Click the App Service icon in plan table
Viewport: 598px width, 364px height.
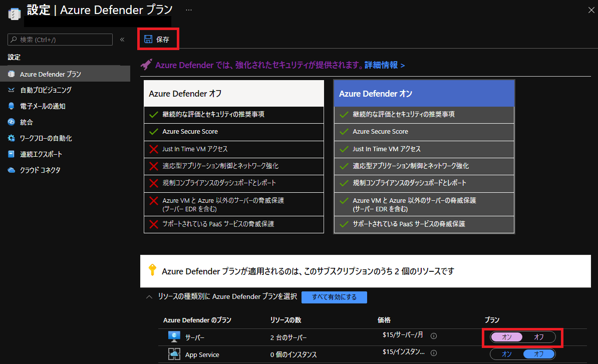click(174, 354)
